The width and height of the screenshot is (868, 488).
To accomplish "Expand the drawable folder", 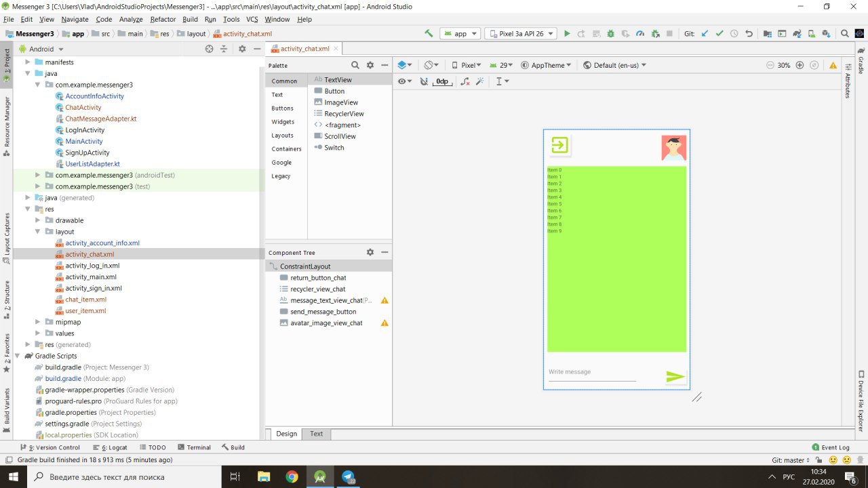I will pos(39,220).
